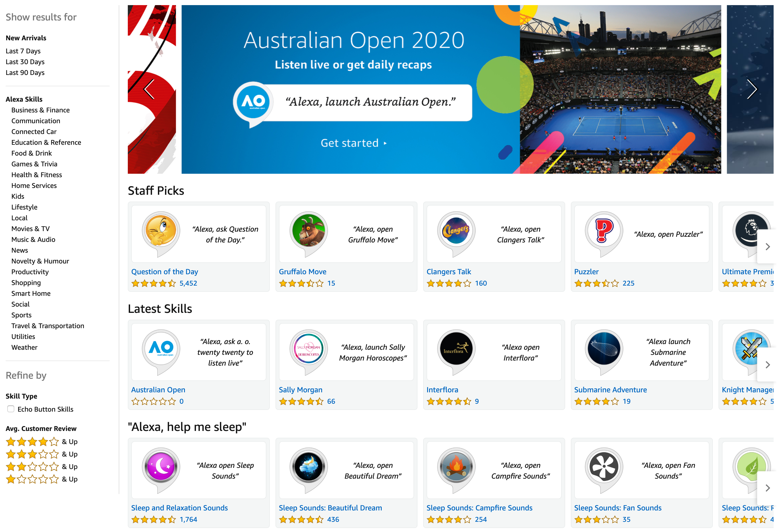Viewport: 781px width, 532px height.
Task: Click the Question of the Day icon
Action: 161,233
